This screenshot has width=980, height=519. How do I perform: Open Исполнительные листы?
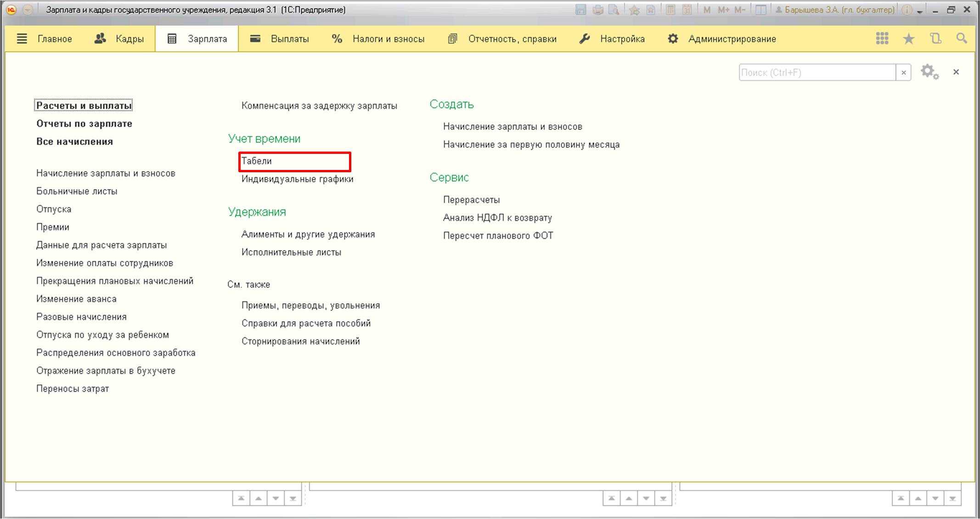[291, 252]
